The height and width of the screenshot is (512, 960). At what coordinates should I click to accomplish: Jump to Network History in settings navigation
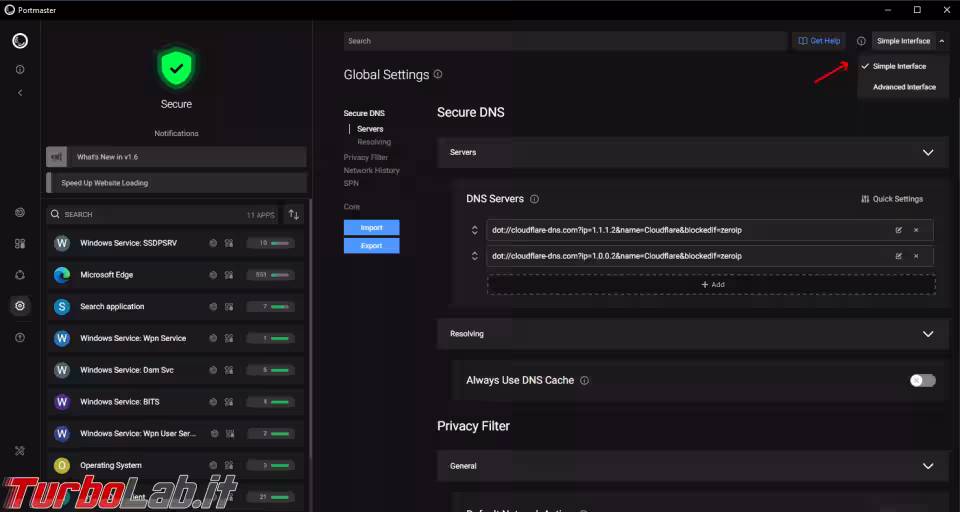[x=372, y=170]
